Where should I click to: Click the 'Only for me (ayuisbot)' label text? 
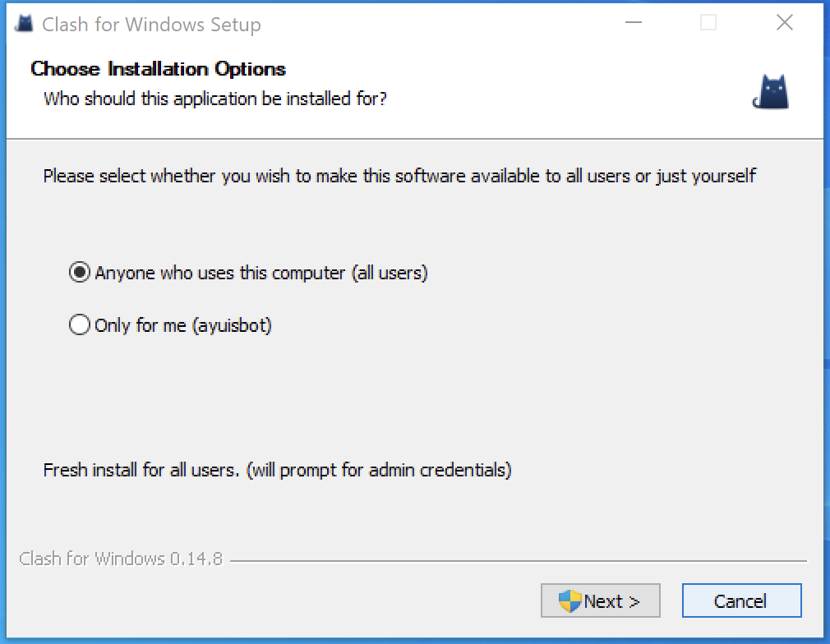coord(183,325)
